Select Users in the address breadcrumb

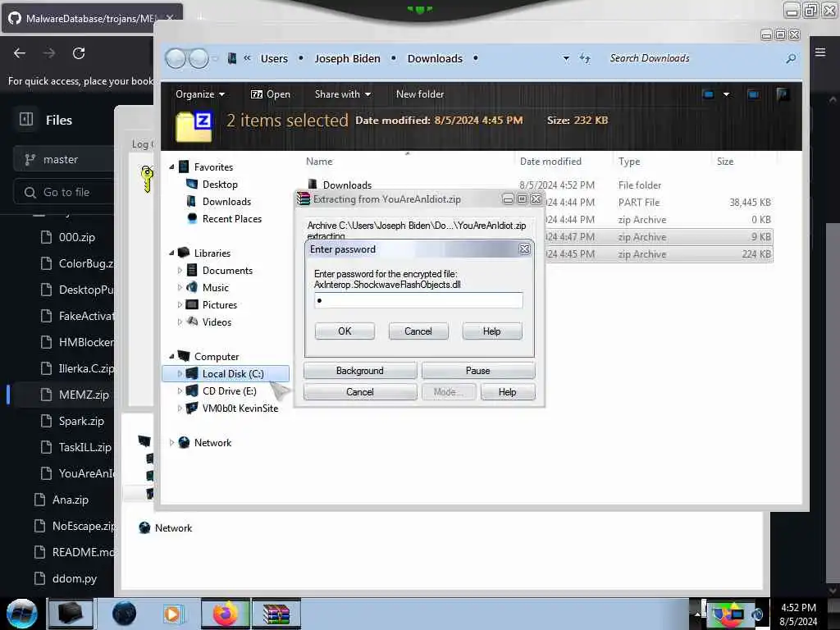click(x=274, y=58)
